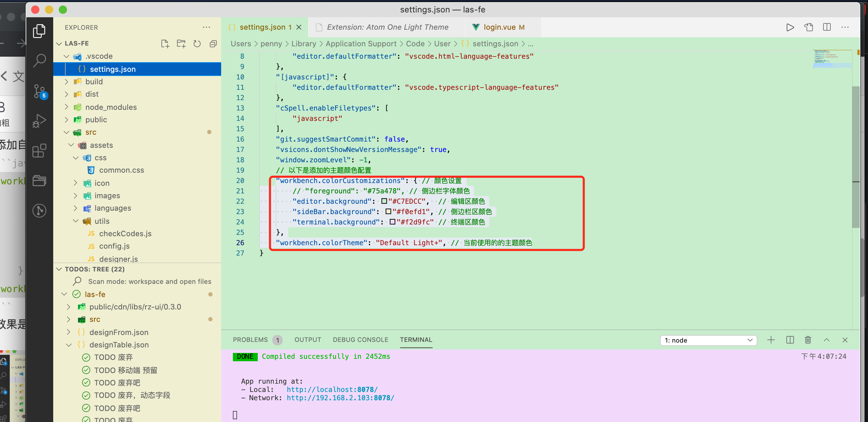Screen dimensions: 868x422
Task: Click the New File icon in explorer
Action: click(x=165, y=44)
